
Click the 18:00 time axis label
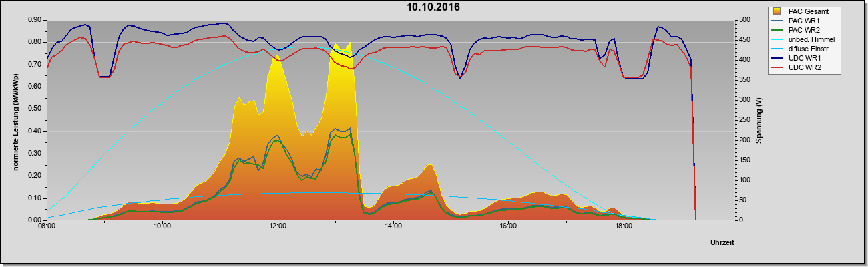(624, 227)
